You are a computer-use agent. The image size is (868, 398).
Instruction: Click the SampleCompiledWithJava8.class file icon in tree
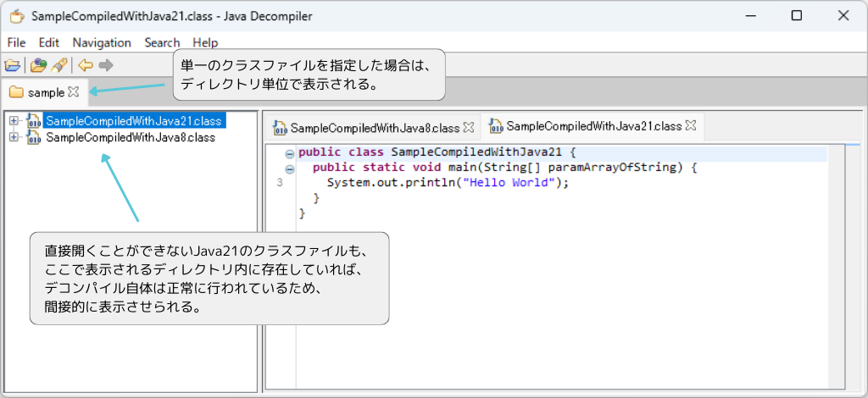(x=34, y=137)
